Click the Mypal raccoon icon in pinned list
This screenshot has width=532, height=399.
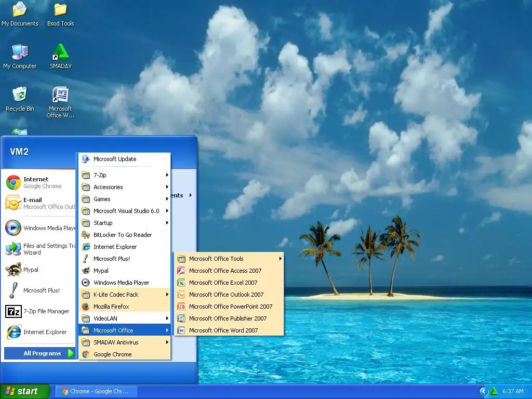(x=13, y=270)
